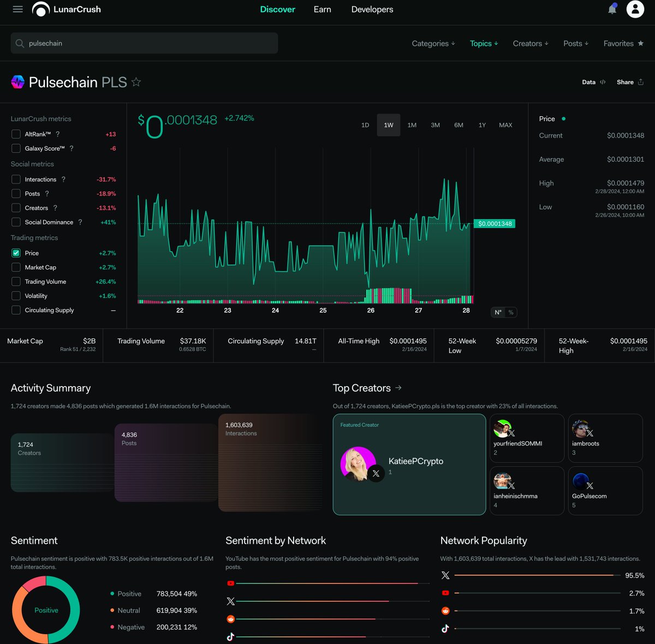Uncheck the Price metric box
This screenshot has height=644, width=655.
point(16,253)
